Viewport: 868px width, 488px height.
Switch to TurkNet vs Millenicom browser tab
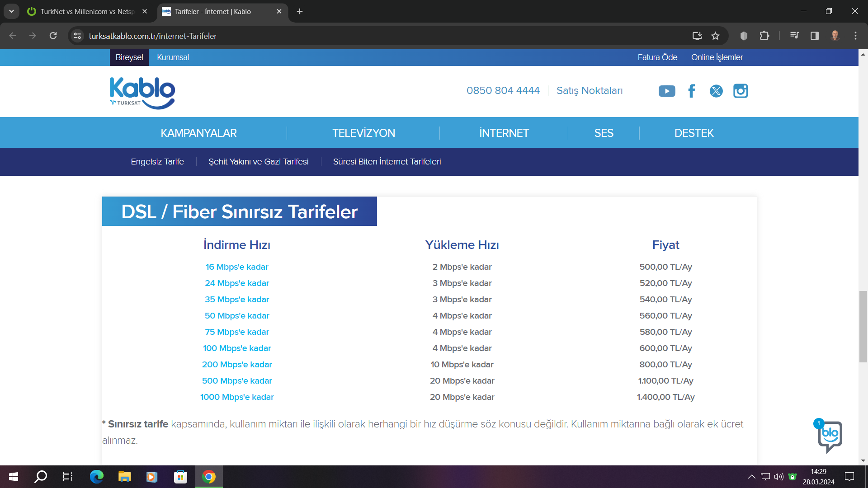pyautogui.click(x=87, y=11)
